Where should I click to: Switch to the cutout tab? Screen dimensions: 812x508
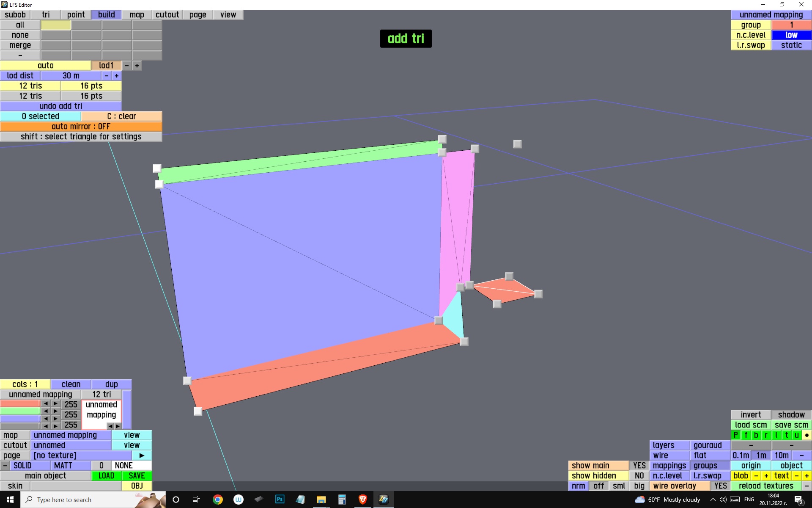point(167,15)
